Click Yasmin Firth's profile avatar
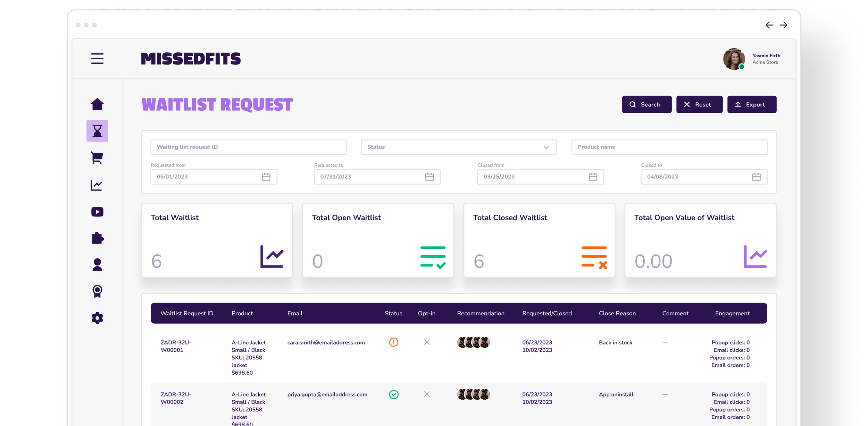This screenshot has height=426, width=868. pos(734,59)
